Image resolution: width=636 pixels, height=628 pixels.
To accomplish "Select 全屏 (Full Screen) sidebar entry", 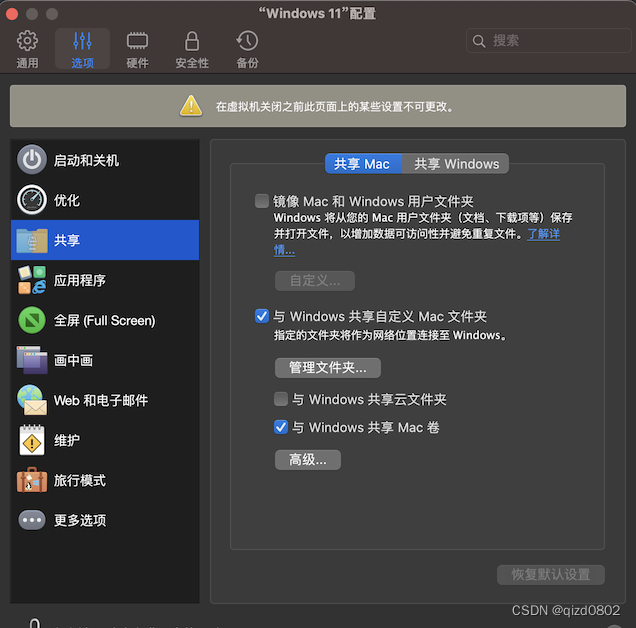I will 105,320.
